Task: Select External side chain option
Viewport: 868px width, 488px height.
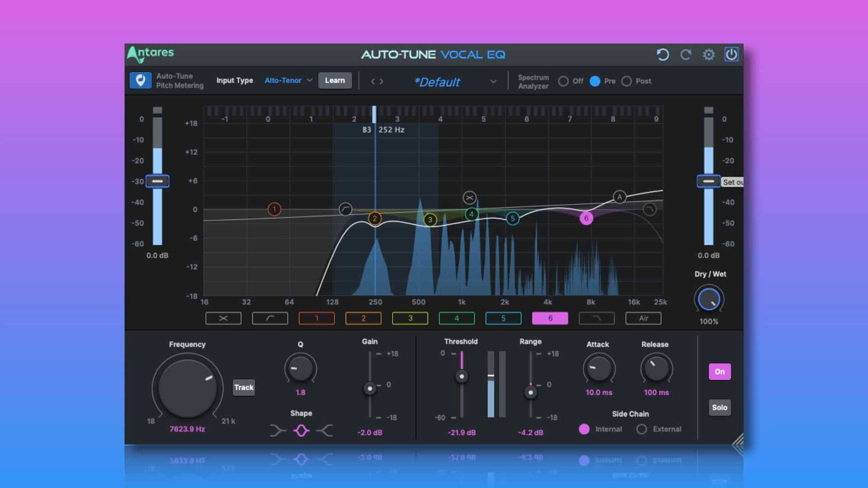Action: coord(642,429)
